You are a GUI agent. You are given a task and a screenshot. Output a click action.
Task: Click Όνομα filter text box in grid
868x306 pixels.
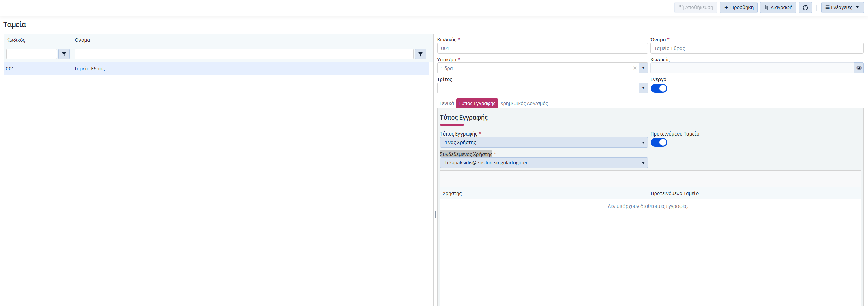tap(244, 54)
